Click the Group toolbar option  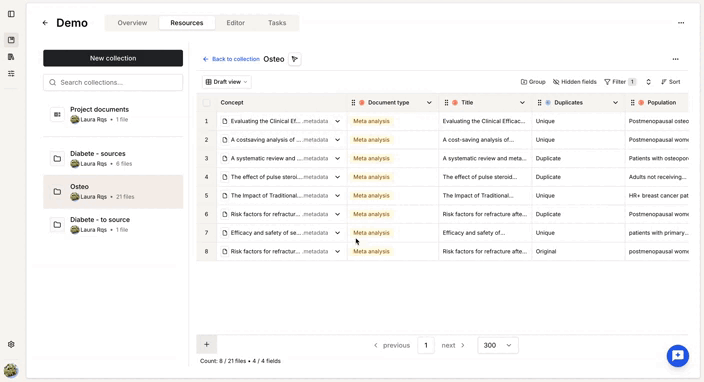pos(533,82)
